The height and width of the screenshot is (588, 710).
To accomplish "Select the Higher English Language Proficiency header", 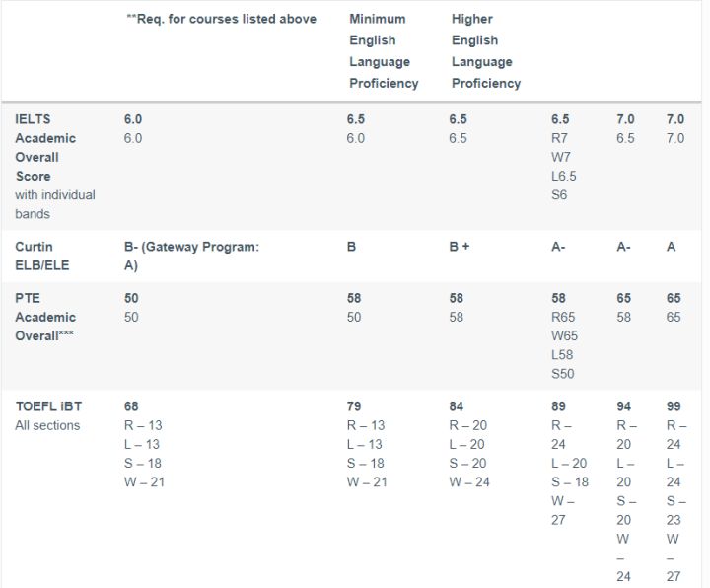I will (x=486, y=51).
